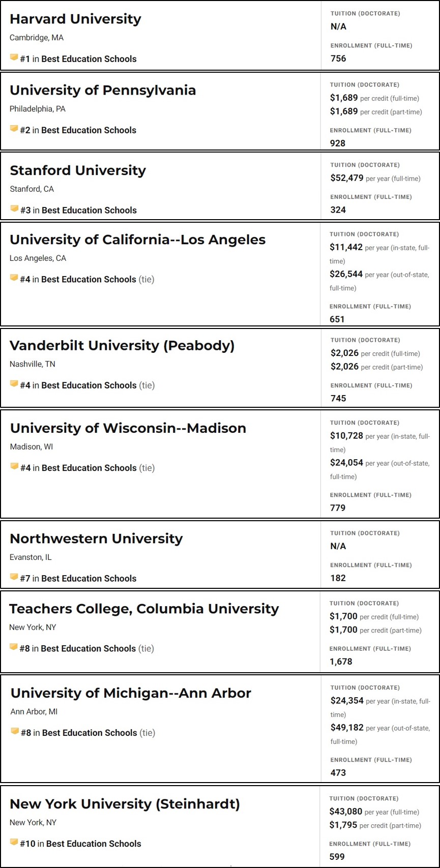Click Best Education Schools link under Teachers College
This screenshot has width=440, height=868.
click(x=88, y=648)
